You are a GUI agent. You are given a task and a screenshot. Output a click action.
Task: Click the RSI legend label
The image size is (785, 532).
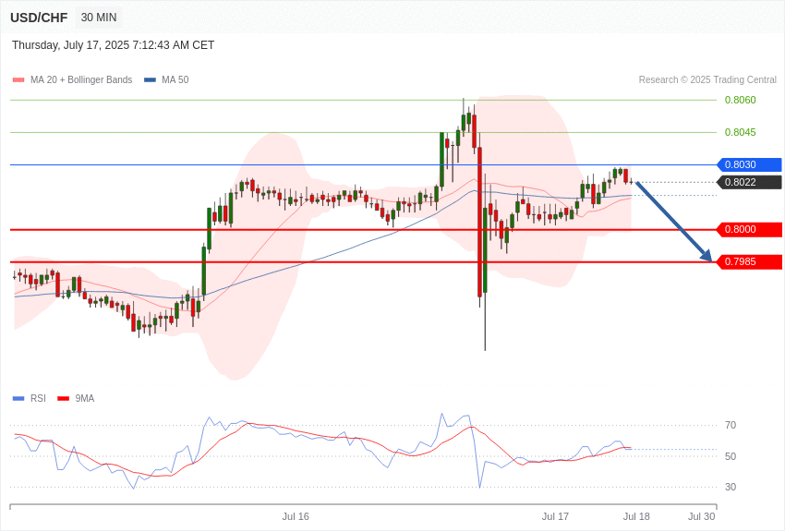click(38, 398)
